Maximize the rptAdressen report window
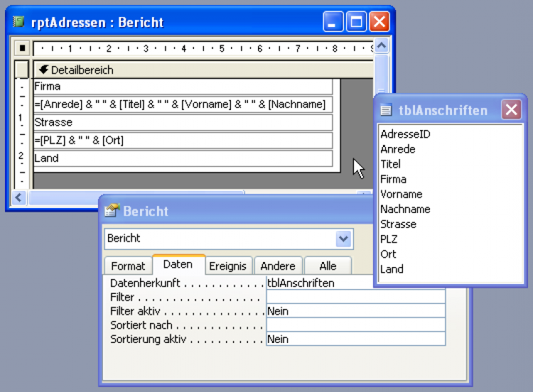 pyautogui.click(x=357, y=22)
